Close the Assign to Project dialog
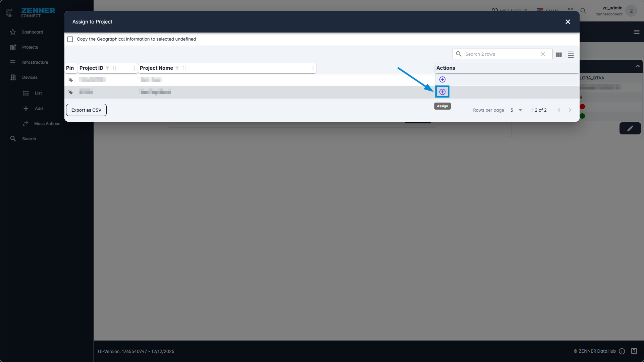Screen dimensions: 644x362 coord(568,22)
